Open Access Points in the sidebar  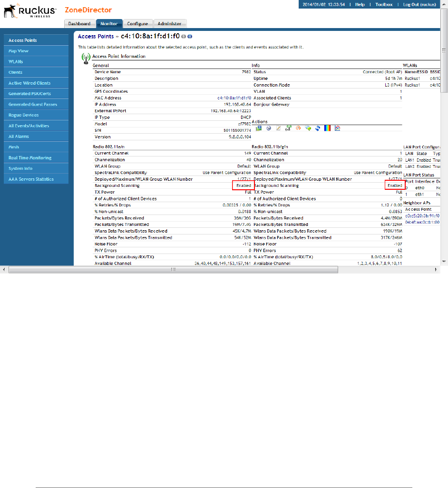36,40
